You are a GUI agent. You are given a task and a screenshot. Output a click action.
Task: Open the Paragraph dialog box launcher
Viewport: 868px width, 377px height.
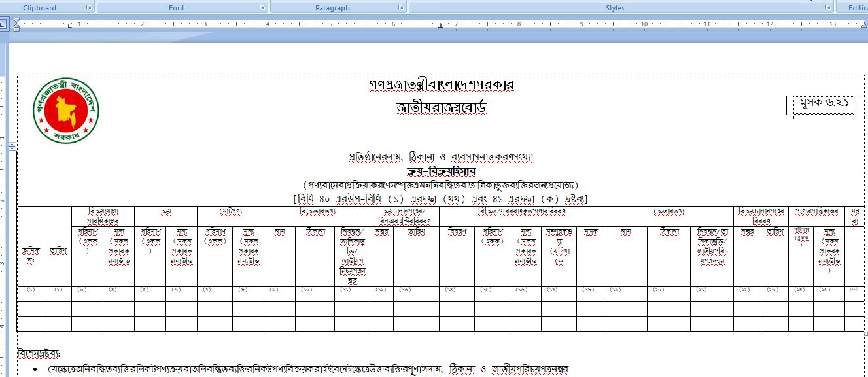point(401,8)
